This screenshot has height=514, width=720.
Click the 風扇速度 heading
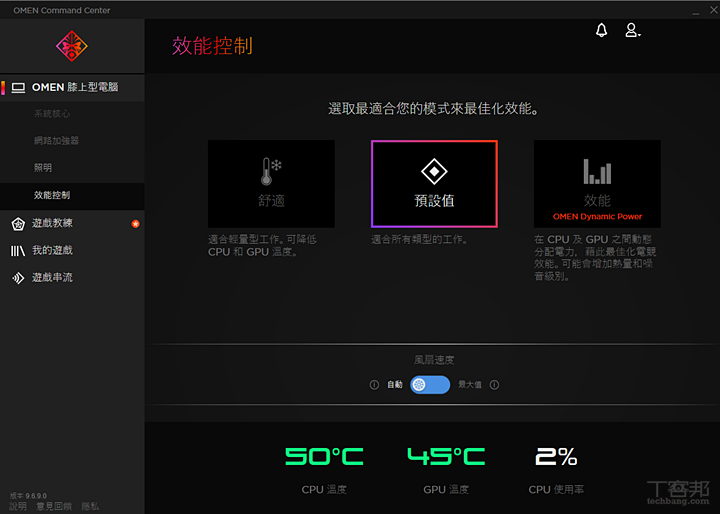434,360
